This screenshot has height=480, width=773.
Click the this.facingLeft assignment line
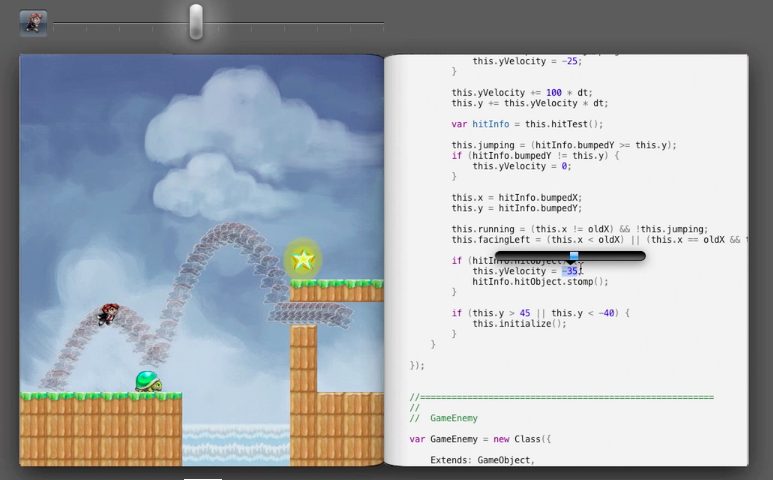click(x=599, y=240)
